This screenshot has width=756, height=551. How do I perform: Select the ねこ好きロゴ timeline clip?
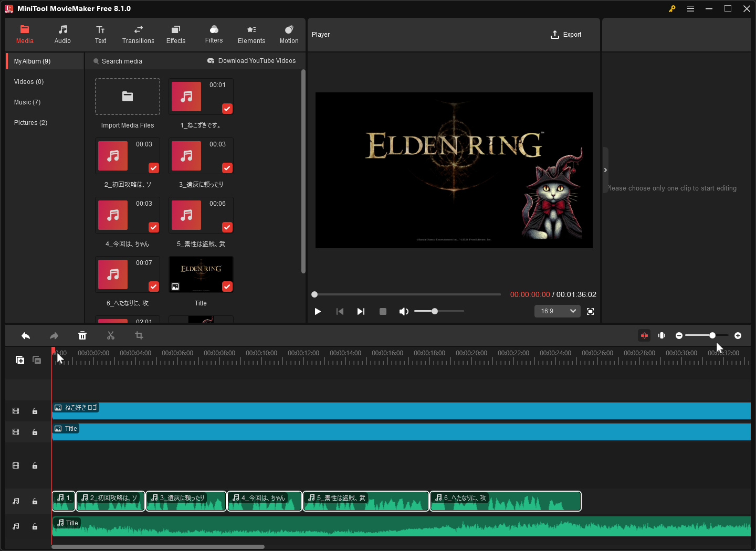click(x=401, y=411)
